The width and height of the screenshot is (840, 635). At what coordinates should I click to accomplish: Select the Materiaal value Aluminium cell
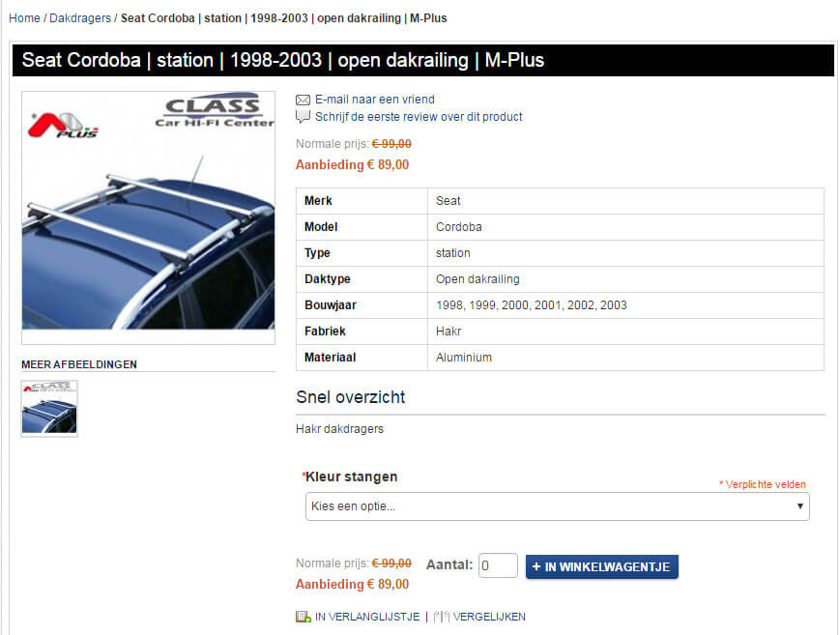coord(625,358)
